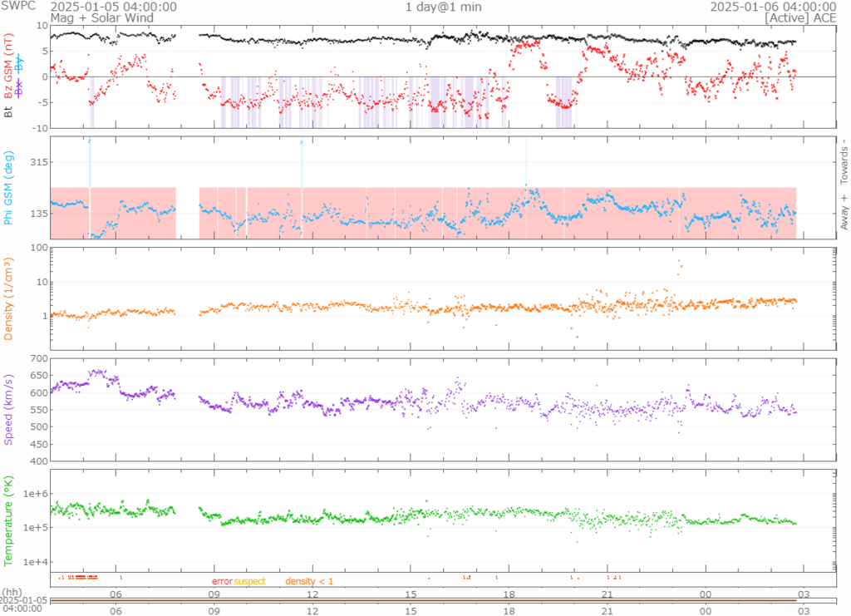Click the red 'error' legend entry
The image size is (851, 616).
point(222,581)
